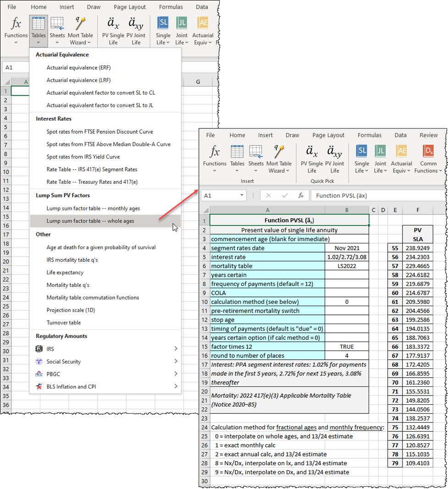Click PV Joint Life in left window ribbon
The width and height of the screenshot is (448, 489).
point(136,31)
